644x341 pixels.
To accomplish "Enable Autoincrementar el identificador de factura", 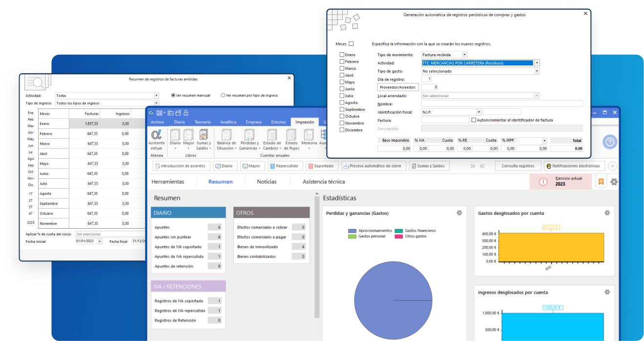I will 473,120.
